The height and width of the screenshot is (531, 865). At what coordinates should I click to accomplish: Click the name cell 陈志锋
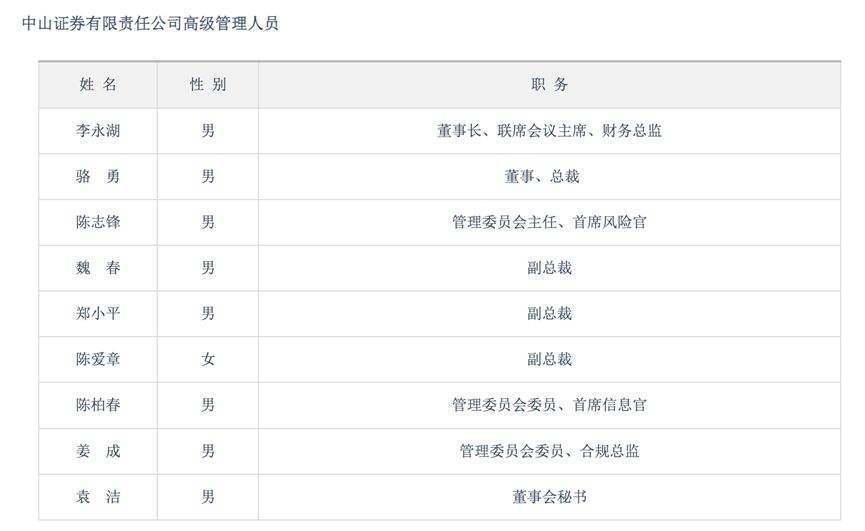(98, 222)
